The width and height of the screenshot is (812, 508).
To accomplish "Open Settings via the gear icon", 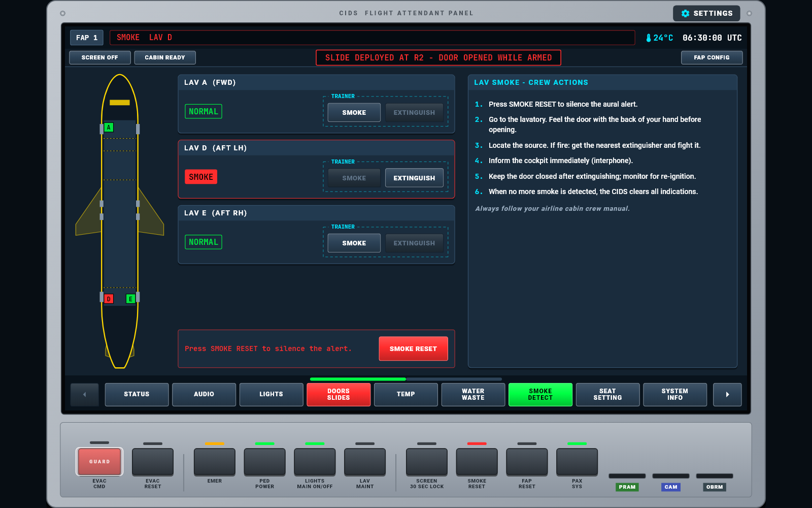I will click(x=706, y=13).
